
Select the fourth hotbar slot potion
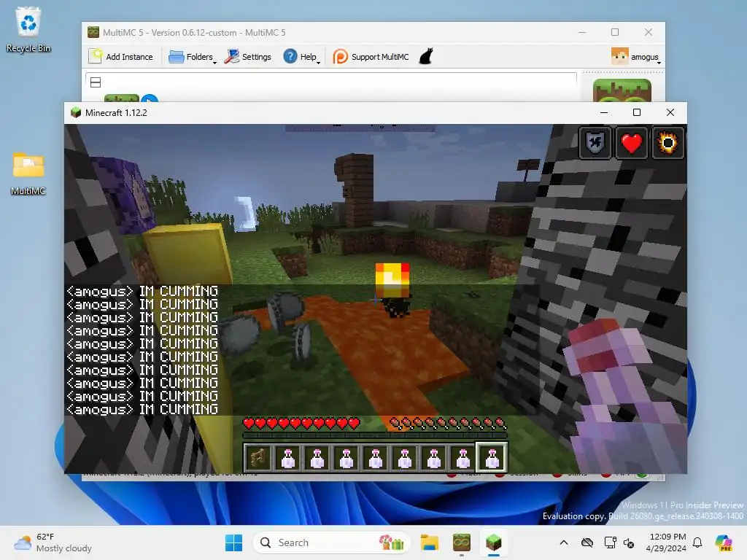[x=347, y=458]
